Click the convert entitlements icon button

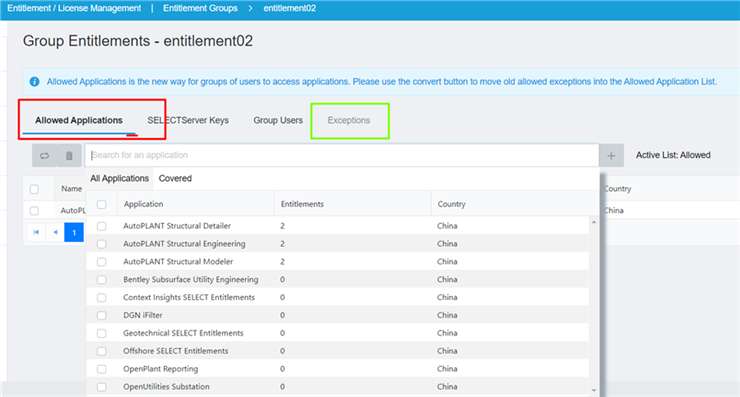[44, 155]
